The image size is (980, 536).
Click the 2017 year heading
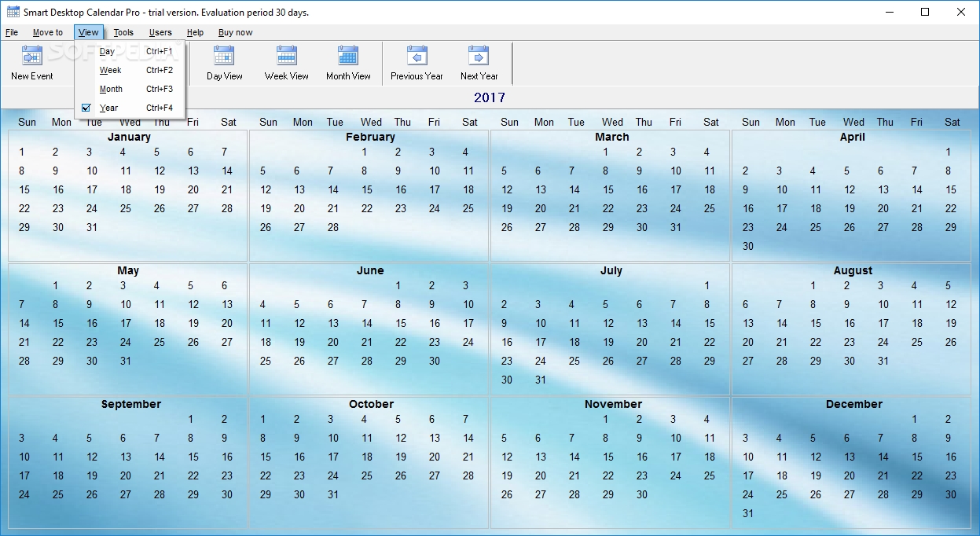pos(490,97)
